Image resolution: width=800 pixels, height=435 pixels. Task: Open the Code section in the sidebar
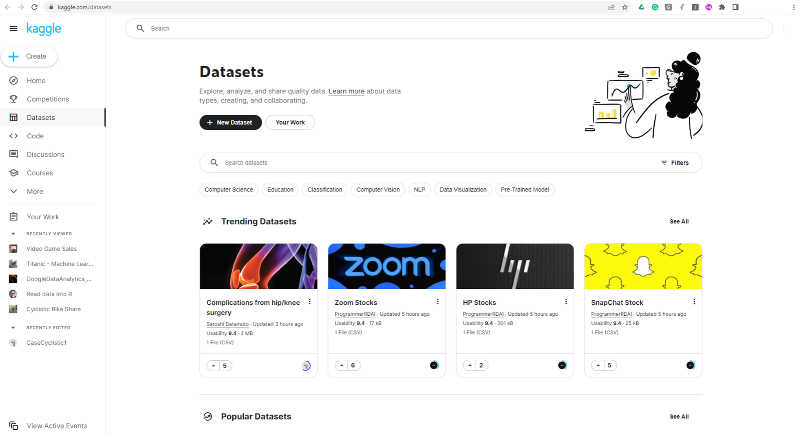[35, 136]
